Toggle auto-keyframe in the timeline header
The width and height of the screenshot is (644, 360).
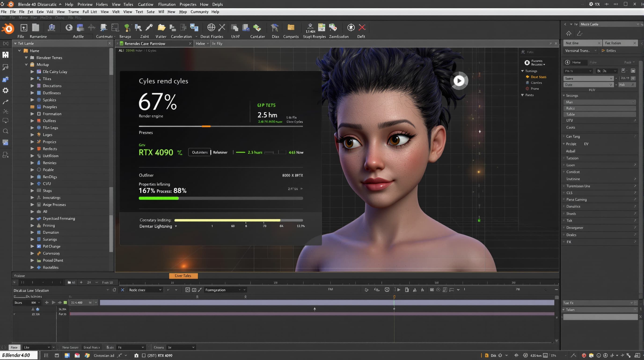coord(387,290)
